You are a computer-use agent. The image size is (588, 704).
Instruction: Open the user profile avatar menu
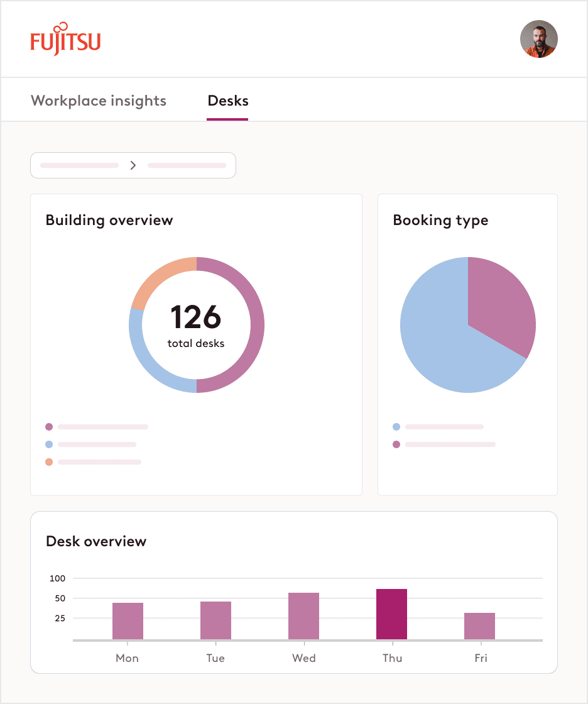click(538, 39)
